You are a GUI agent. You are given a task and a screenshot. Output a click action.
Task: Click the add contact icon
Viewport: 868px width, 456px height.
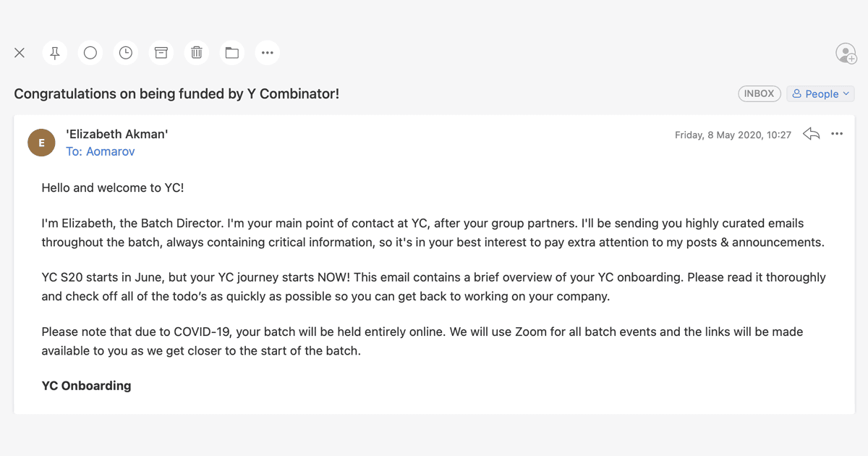pos(846,54)
